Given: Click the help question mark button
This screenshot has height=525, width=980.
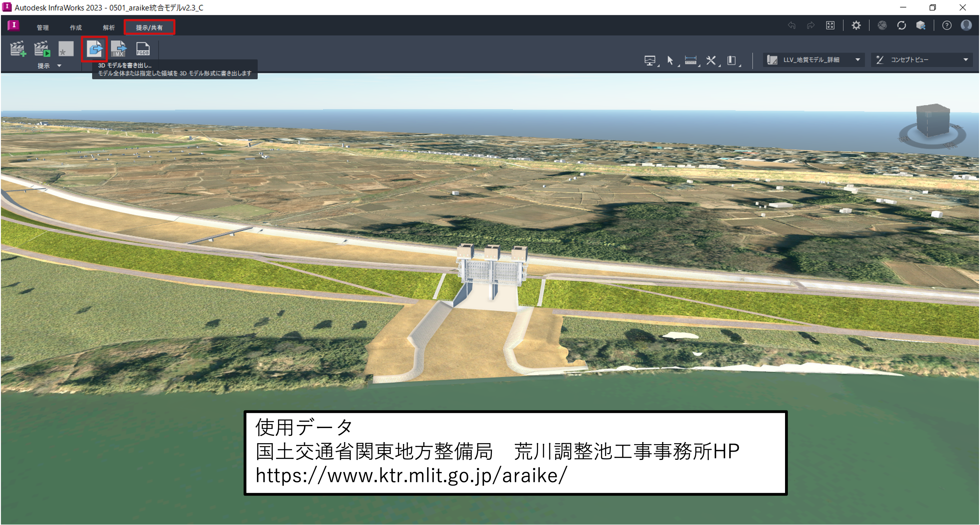Looking at the screenshot, I should point(947,25).
